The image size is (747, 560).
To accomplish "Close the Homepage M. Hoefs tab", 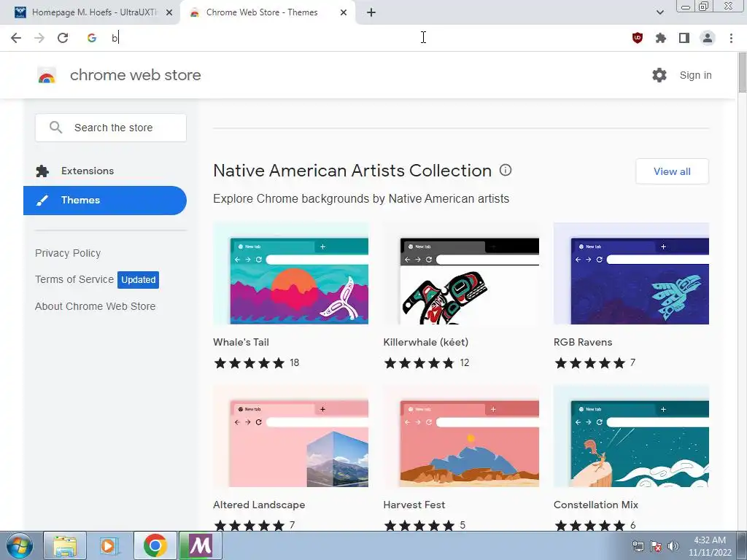I will pyautogui.click(x=169, y=12).
